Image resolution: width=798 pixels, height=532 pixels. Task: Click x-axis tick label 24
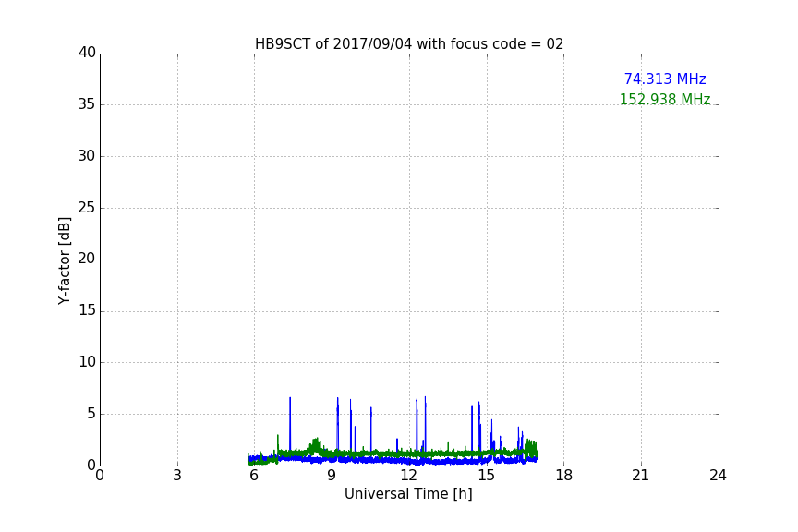[718, 476]
